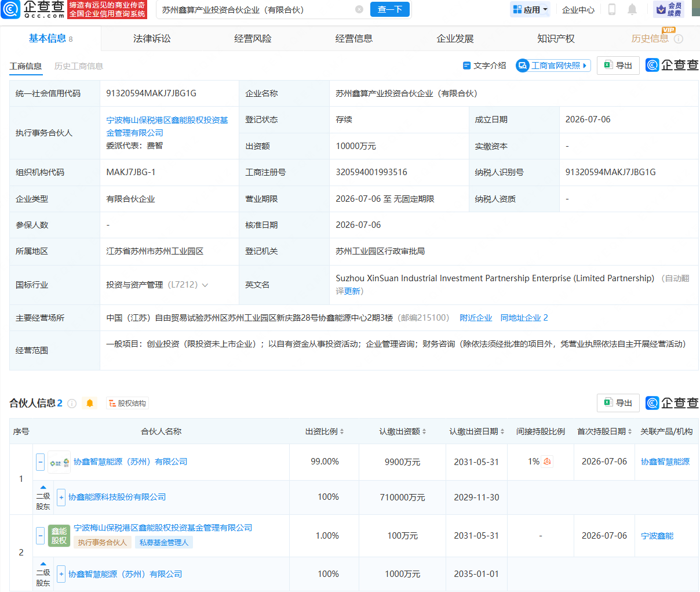Image resolution: width=700 pixels, height=592 pixels.
Task: Click the orange alert bell by 合伙人信息
Action: (x=90, y=403)
